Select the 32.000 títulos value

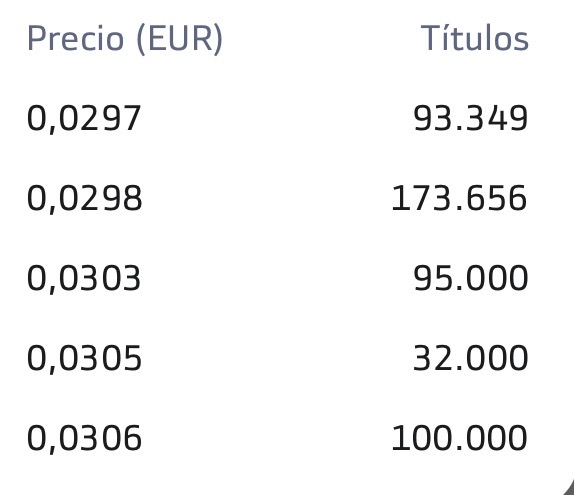[471, 358]
